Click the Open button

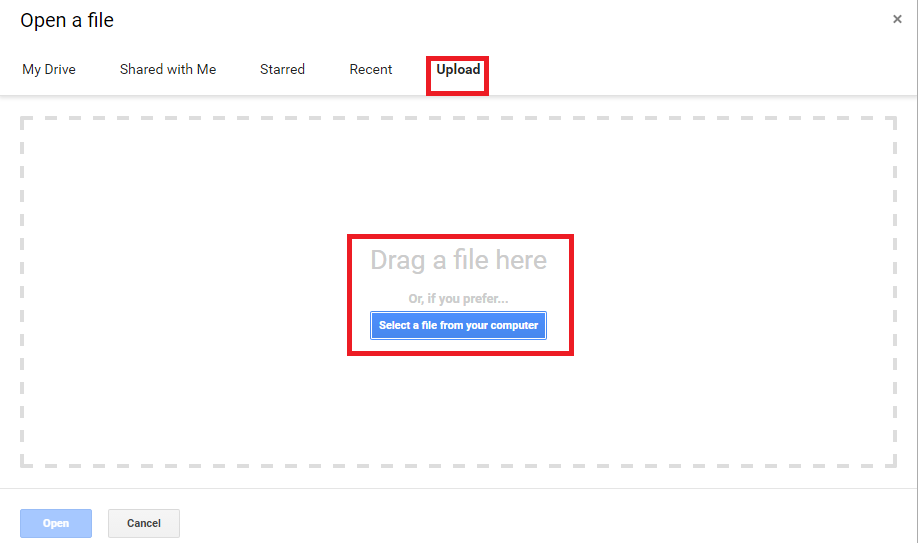coord(56,523)
